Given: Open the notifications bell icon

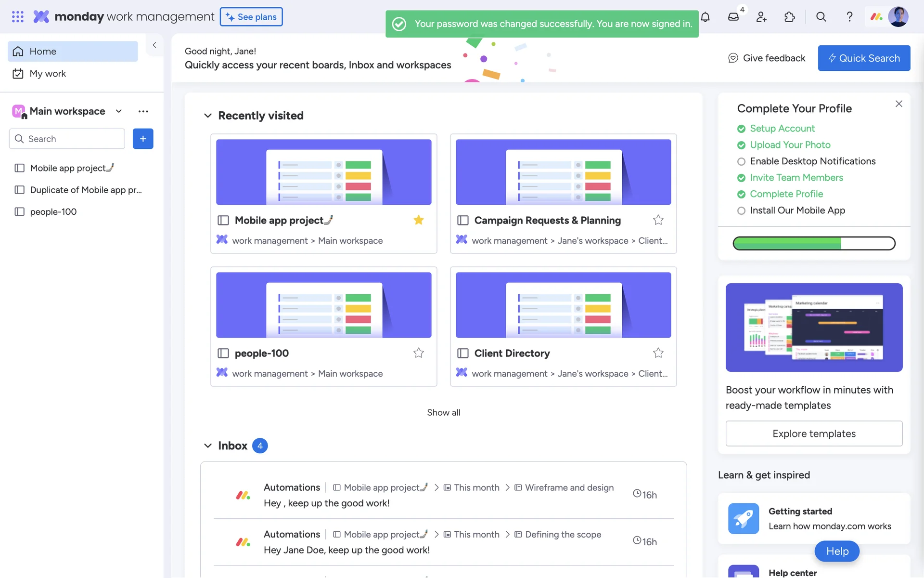Looking at the screenshot, I should (705, 17).
